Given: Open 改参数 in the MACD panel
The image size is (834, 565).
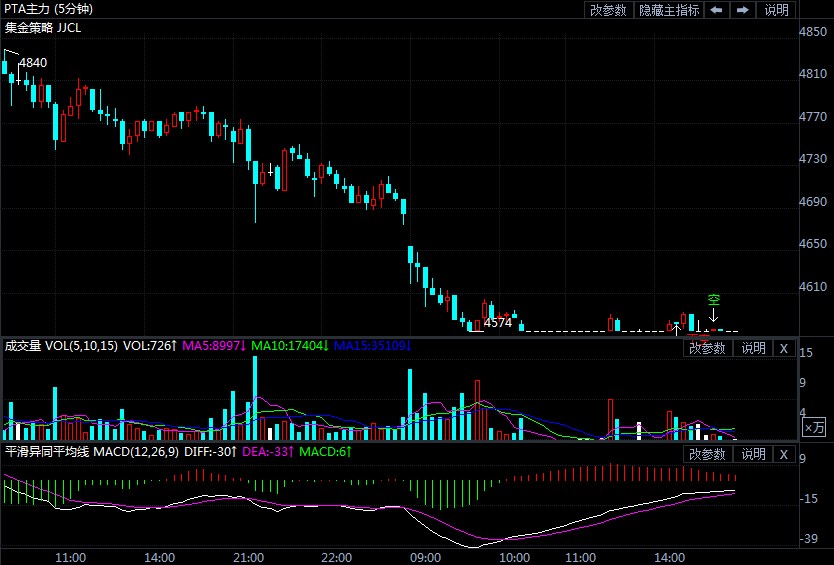Looking at the screenshot, I should tap(707, 454).
